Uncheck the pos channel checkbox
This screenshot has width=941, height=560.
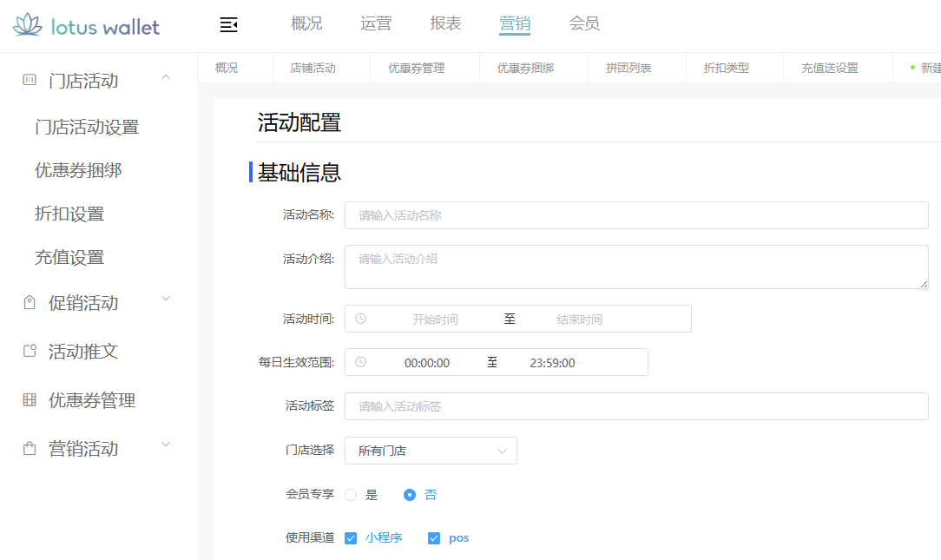[x=433, y=537]
